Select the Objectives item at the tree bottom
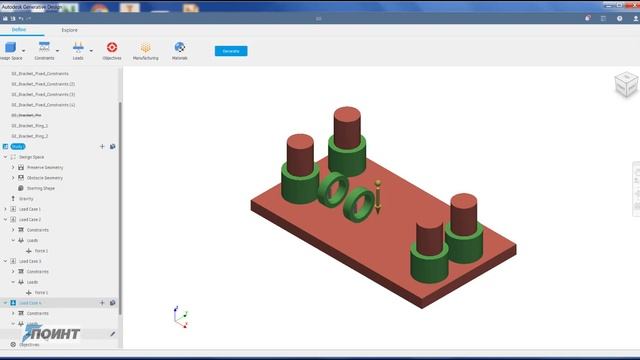The height and width of the screenshot is (360, 640). click(29, 344)
